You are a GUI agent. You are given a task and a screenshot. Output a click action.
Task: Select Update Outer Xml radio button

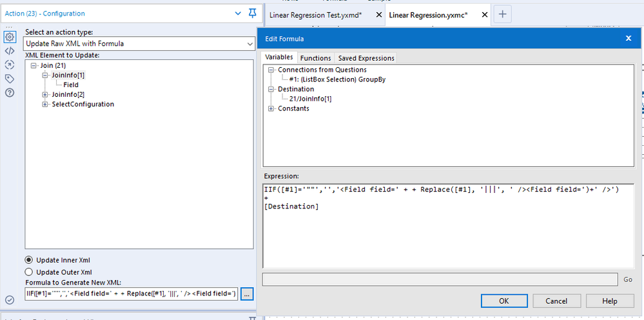(x=29, y=272)
